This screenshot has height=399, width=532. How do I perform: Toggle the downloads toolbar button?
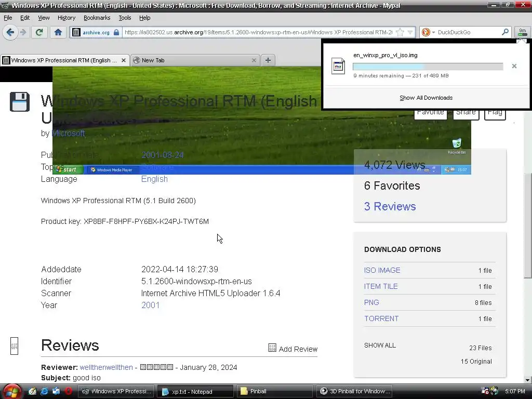(523, 32)
